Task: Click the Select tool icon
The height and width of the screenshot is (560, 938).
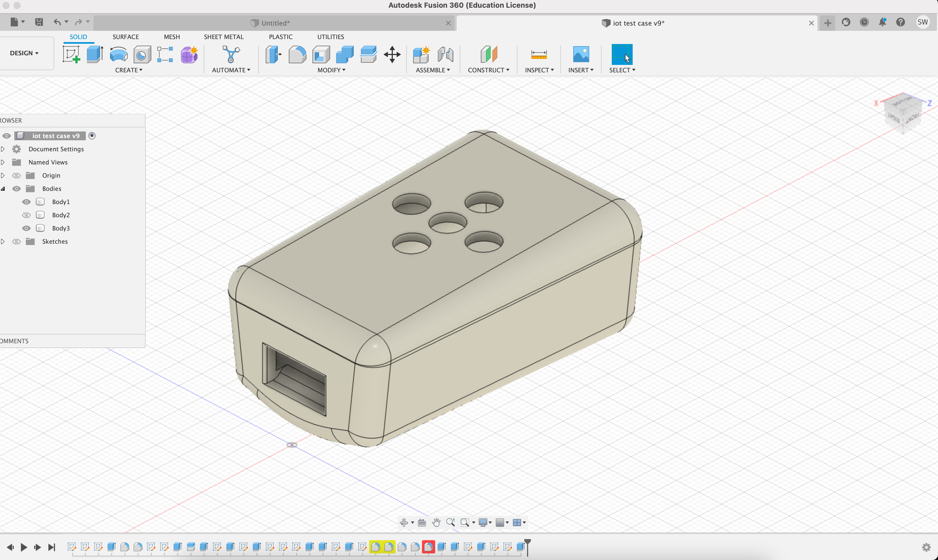Action: [622, 54]
